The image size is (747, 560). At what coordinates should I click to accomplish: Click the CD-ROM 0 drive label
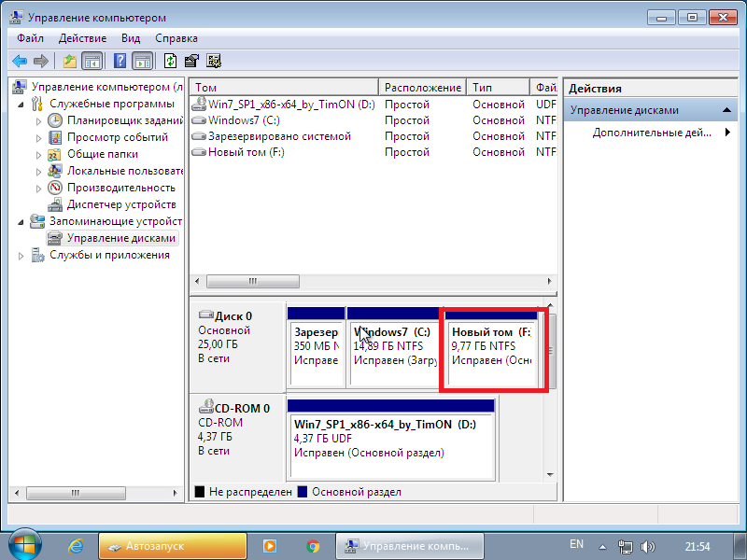coord(234,408)
